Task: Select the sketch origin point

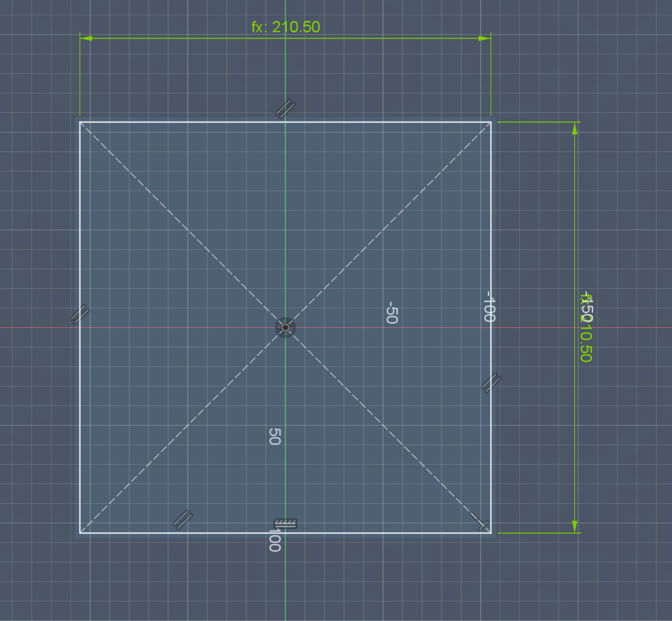Action: (x=285, y=328)
